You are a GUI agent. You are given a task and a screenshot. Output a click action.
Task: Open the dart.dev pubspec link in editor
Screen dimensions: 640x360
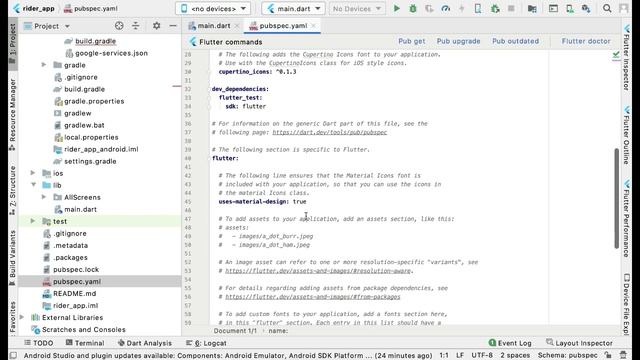[329, 132]
